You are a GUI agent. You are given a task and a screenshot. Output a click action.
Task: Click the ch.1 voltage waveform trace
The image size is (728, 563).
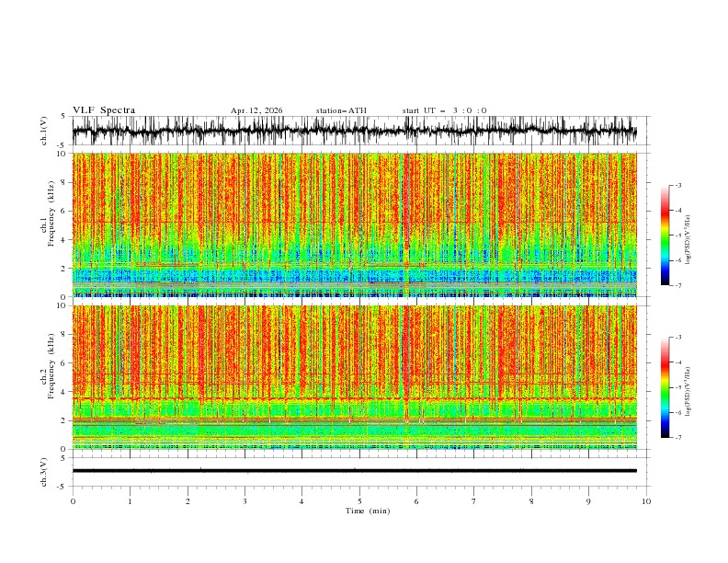[354, 131]
